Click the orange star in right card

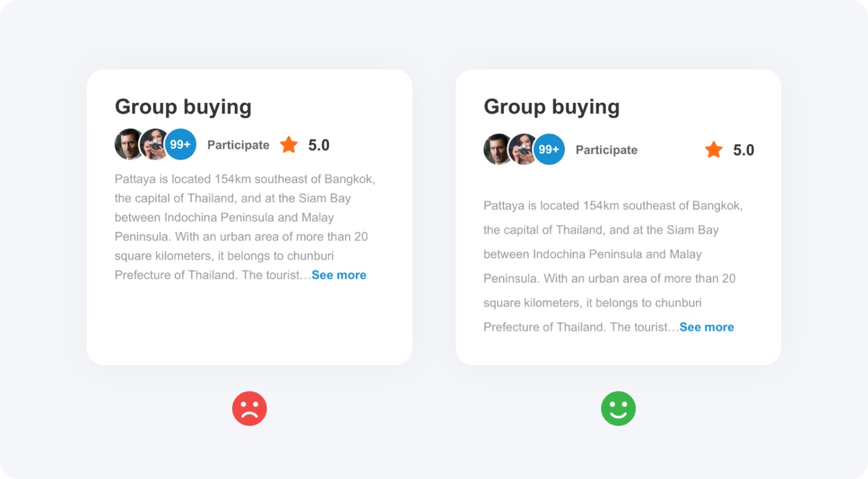pos(713,150)
